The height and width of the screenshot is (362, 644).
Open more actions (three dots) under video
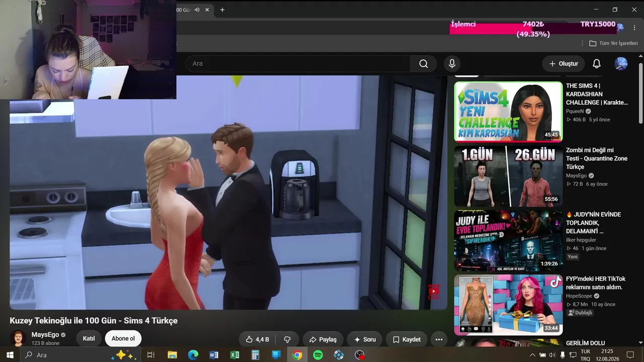pyautogui.click(x=439, y=339)
